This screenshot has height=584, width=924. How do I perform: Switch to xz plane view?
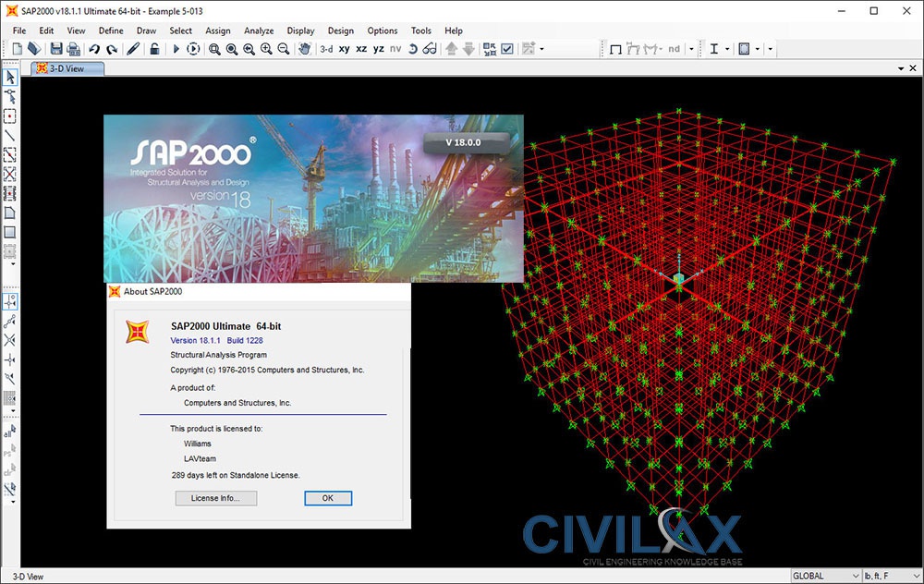pyautogui.click(x=361, y=49)
